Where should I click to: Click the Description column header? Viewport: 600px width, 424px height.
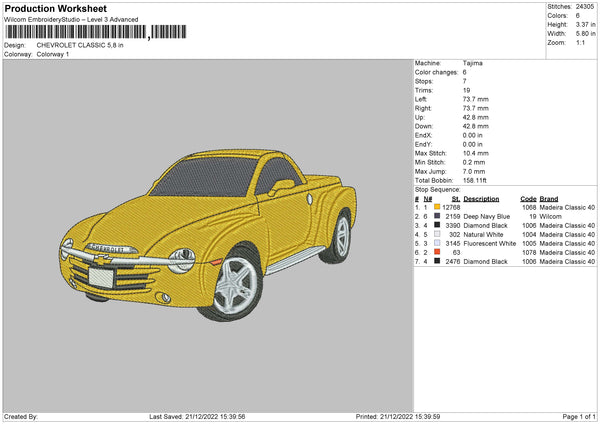(482, 198)
